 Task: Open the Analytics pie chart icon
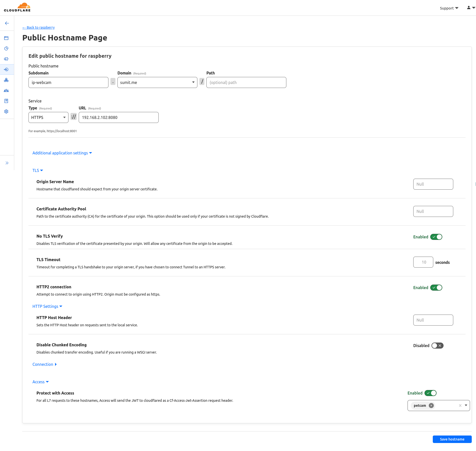click(x=6, y=48)
